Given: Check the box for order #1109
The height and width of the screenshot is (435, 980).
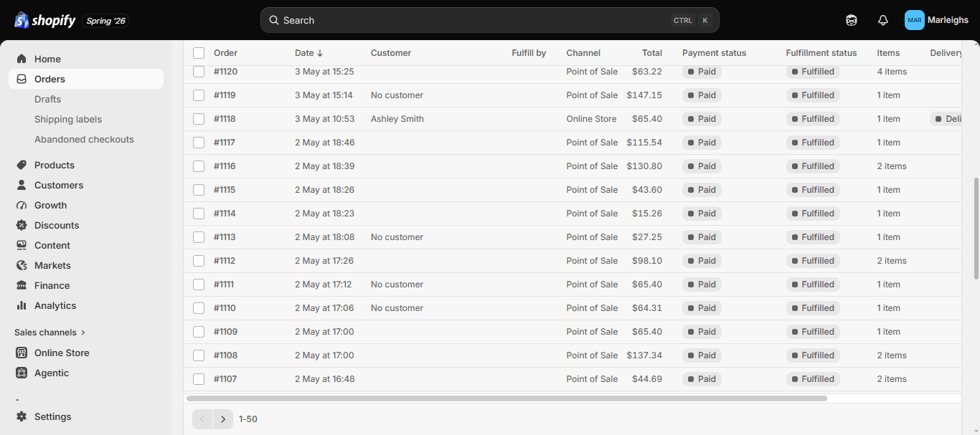Looking at the screenshot, I should pos(199,332).
